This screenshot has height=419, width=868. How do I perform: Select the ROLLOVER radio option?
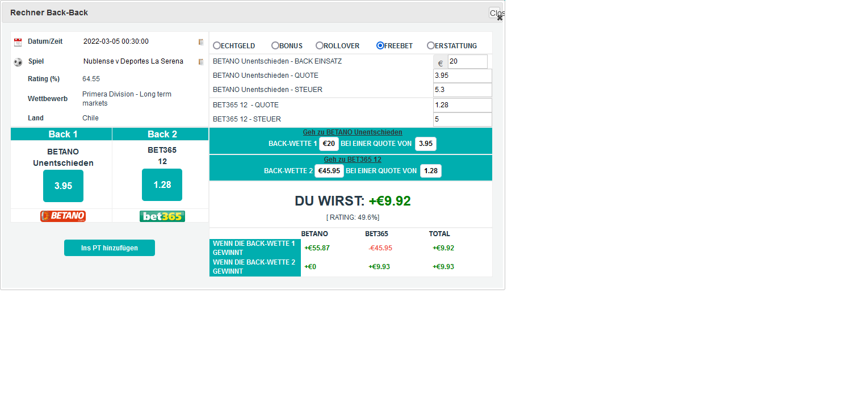(x=320, y=45)
